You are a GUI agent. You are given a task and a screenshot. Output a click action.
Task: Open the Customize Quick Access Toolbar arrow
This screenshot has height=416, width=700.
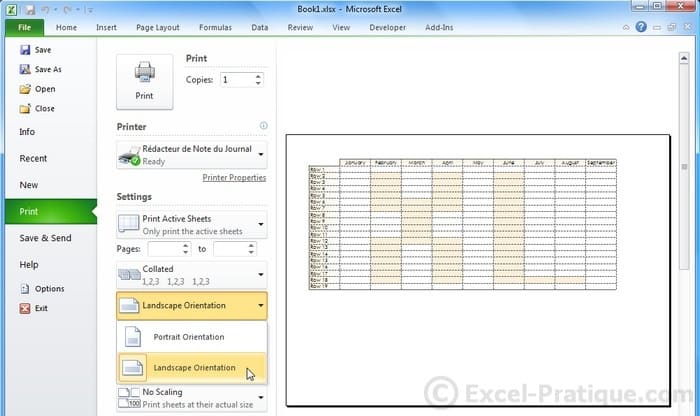90,10
